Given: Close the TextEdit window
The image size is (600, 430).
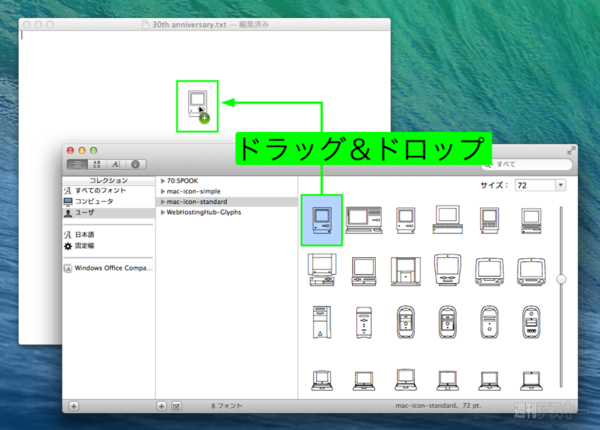Looking at the screenshot, I should 27,24.
